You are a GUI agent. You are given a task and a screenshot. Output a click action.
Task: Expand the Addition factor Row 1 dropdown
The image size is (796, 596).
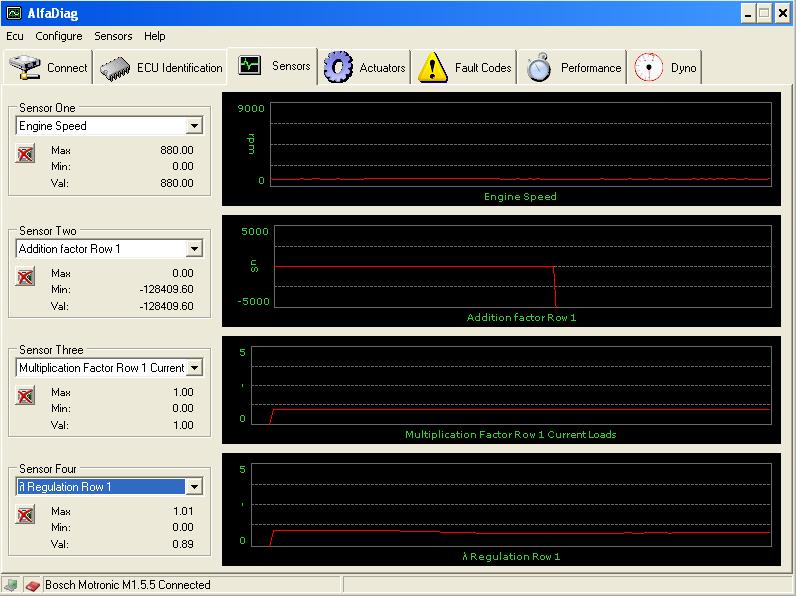tap(194, 249)
